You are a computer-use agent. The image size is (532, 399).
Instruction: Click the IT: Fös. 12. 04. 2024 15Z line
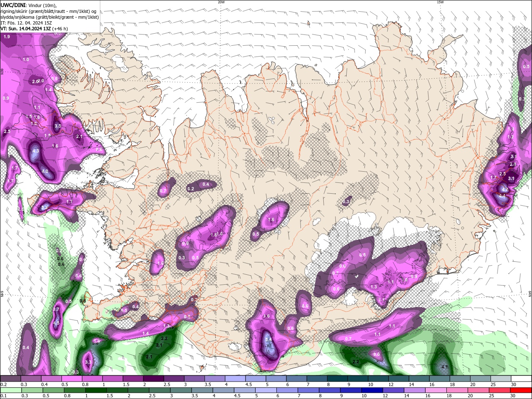(x=27, y=23)
